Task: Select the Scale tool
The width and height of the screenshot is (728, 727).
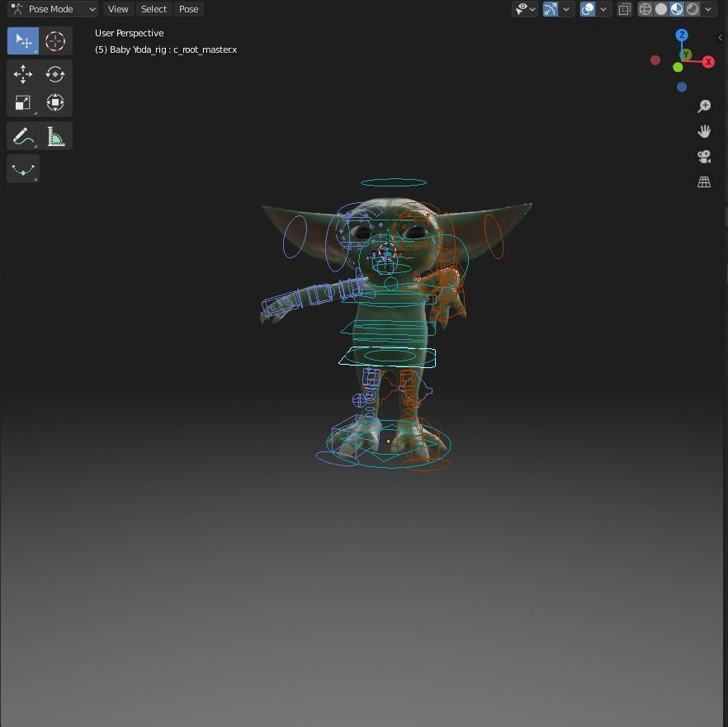Action: coord(23,102)
